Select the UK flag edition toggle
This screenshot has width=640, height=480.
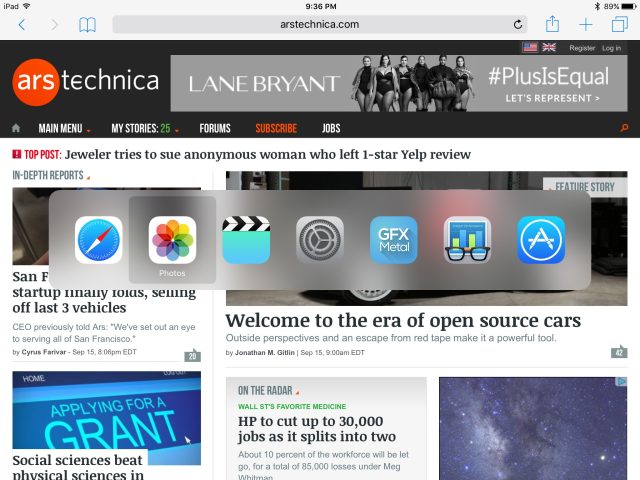click(x=549, y=47)
